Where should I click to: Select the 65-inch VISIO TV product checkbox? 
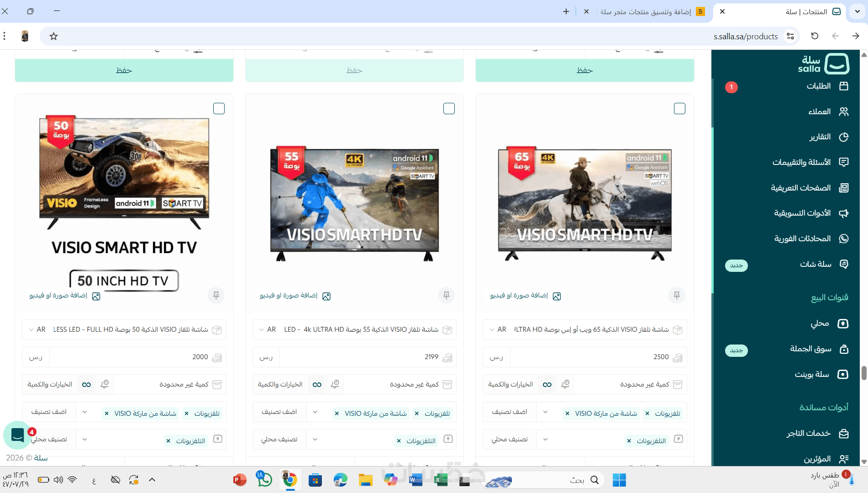(x=679, y=108)
